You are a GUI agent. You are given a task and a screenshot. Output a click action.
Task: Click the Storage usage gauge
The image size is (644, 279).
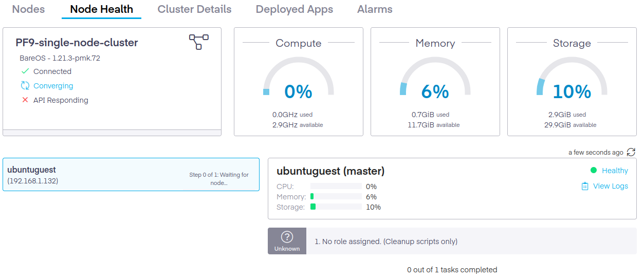pyautogui.click(x=572, y=77)
